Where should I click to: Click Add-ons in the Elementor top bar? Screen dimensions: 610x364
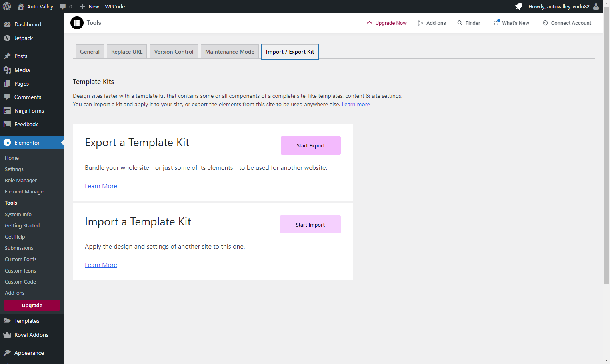432,23
